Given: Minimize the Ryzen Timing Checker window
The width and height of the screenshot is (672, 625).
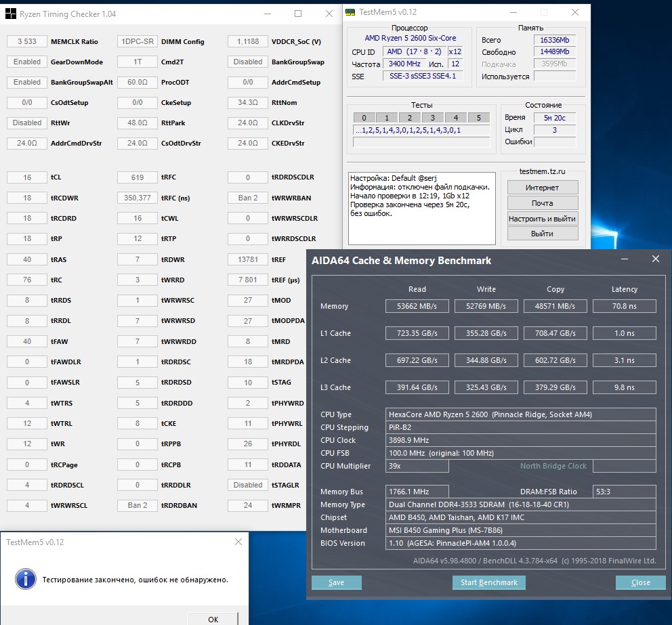Looking at the screenshot, I should pos(268,14).
